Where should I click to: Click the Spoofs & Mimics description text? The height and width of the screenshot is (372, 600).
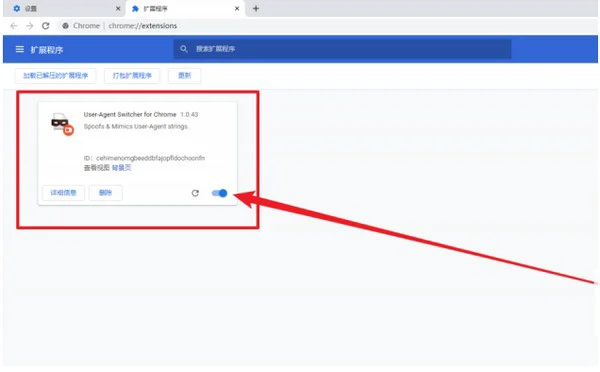click(136, 126)
